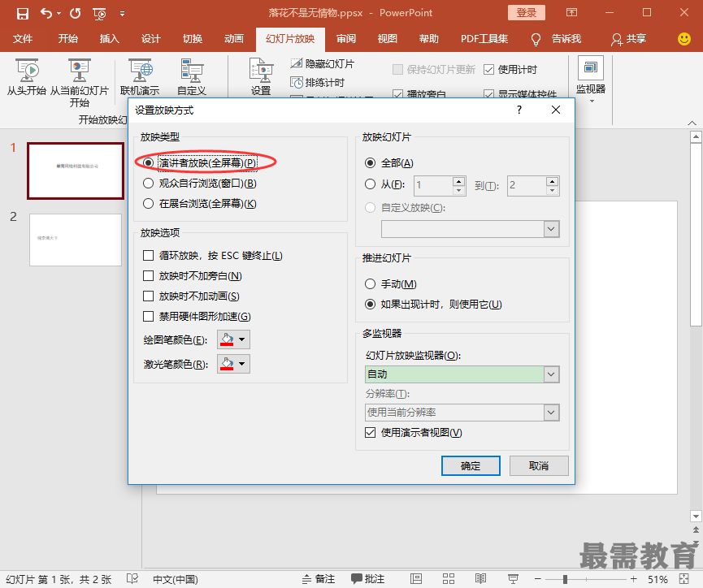Screen dimensions: 703x588
Task: Enable 放映时不加旁白 checkbox
Action: click(x=148, y=275)
